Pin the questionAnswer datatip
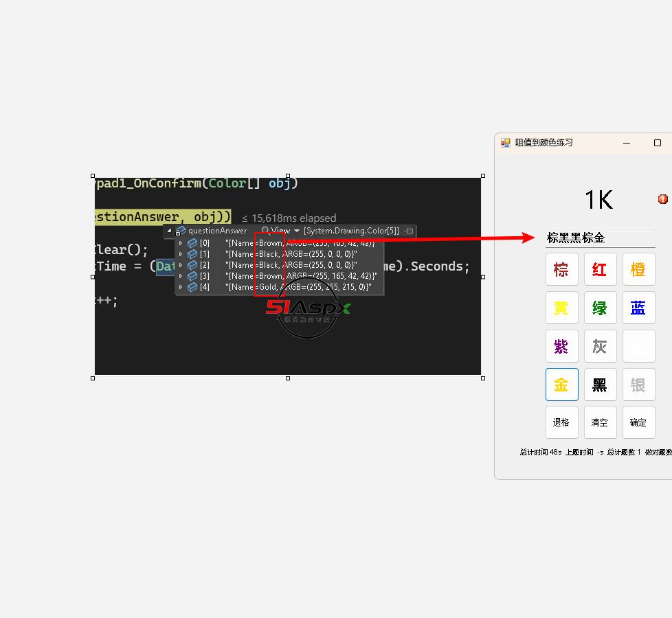Screen dimensions: 672x618 click(409, 231)
